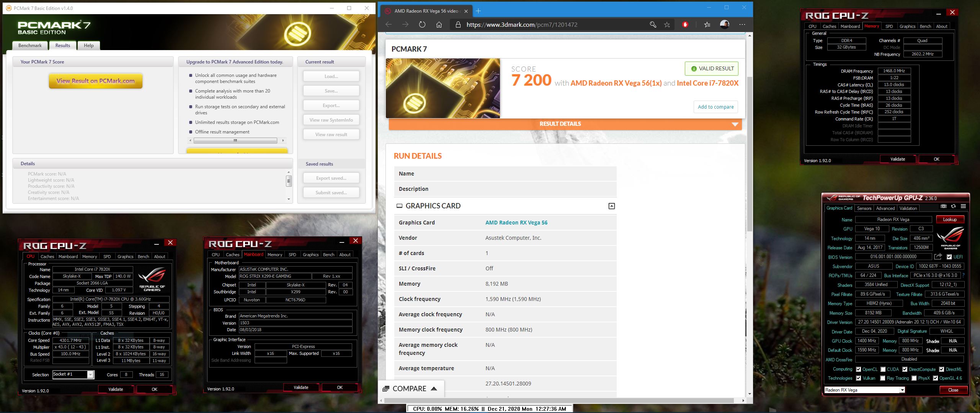
Task: Add this page to favorites with the star icon
Action: pos(667,24)
